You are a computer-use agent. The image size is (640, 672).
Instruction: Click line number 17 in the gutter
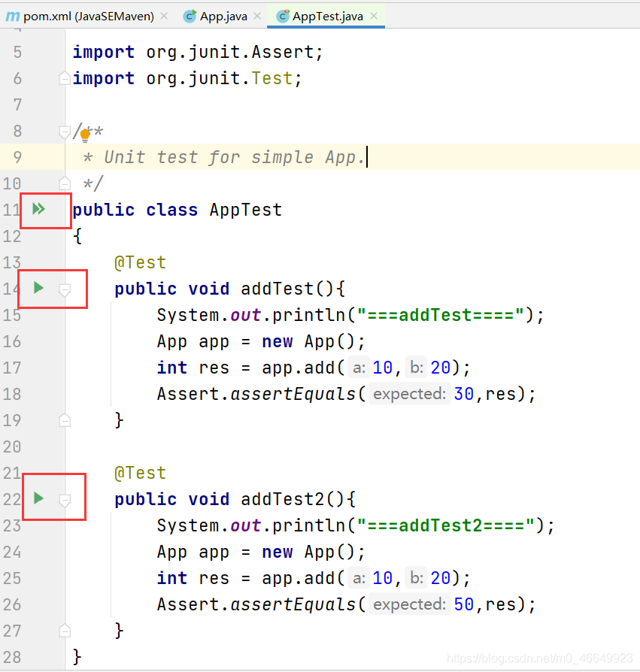[x=12, y=368]
